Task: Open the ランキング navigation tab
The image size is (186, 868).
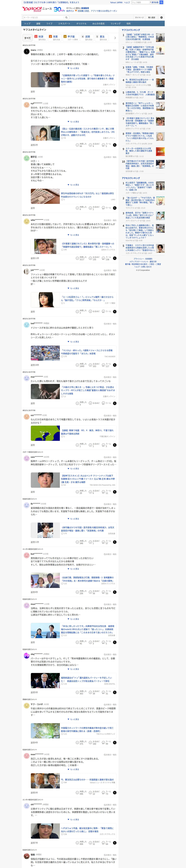Action: coord(115,24)
